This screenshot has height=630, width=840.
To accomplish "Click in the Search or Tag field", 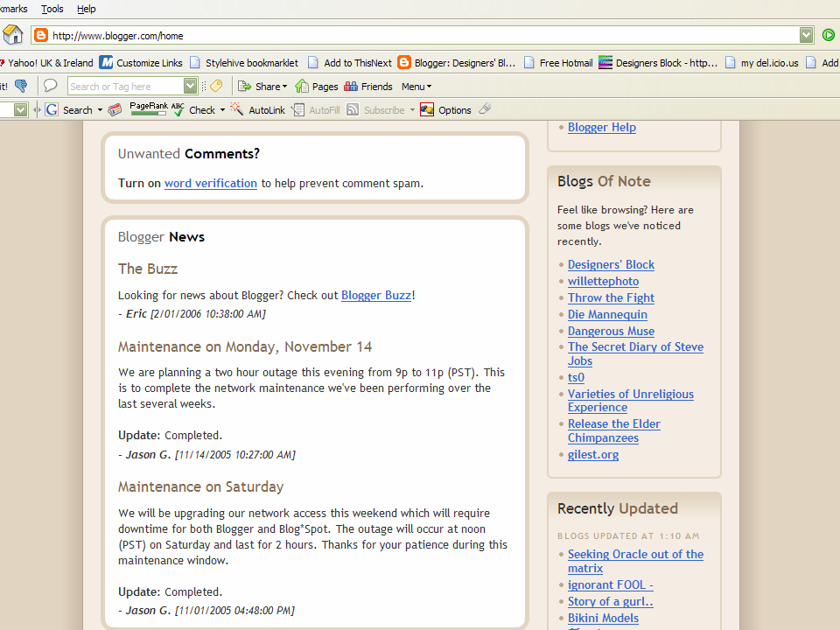I will tap(126, 86).
